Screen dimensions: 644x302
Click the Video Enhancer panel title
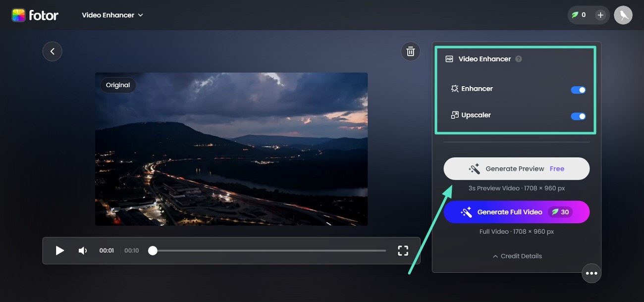[x=484, y=58]
